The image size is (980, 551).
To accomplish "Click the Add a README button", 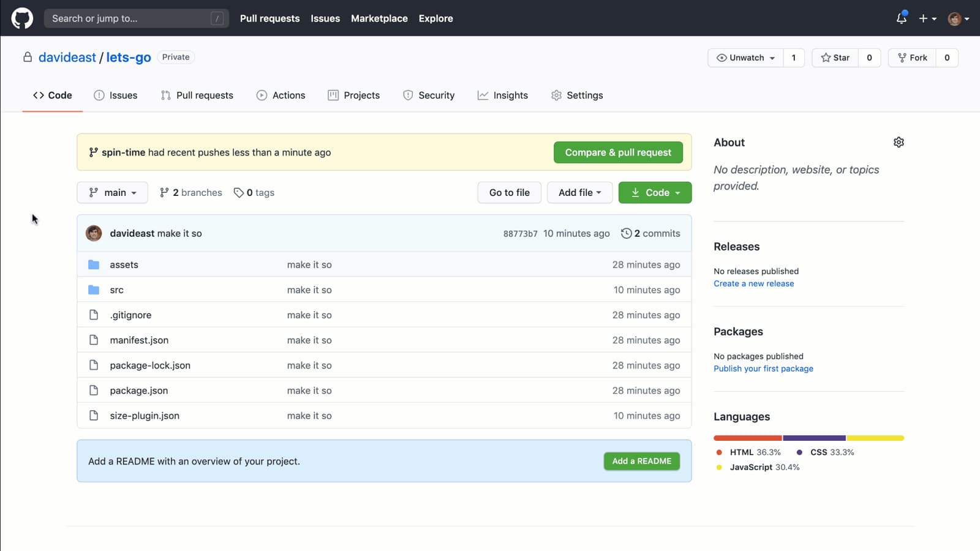I will pos(641,461).
